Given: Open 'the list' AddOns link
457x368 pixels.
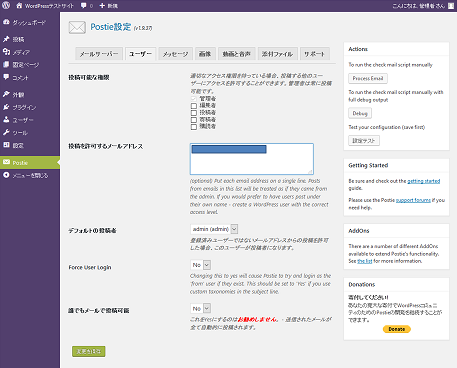Looking at the screenshot, I should [x=365, y=261].
